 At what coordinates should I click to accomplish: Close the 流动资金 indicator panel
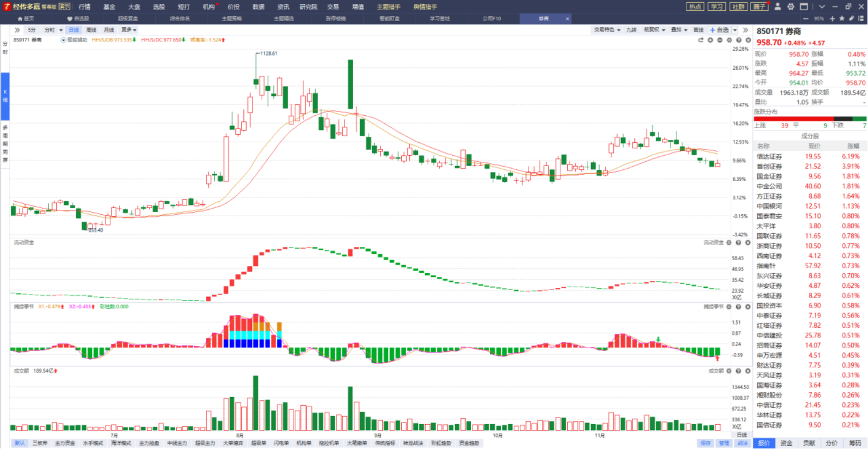[x=748, y=242]
